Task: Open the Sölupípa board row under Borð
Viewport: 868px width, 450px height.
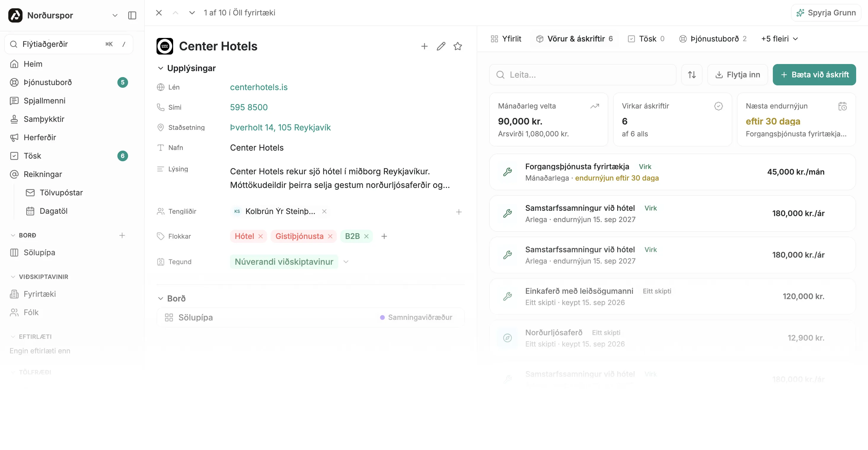Action: pos(310,317)
